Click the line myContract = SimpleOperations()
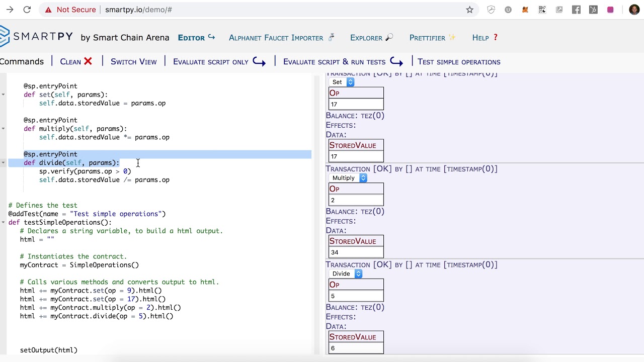The height and width of the screenshot is (362, 644). point(79,265)
